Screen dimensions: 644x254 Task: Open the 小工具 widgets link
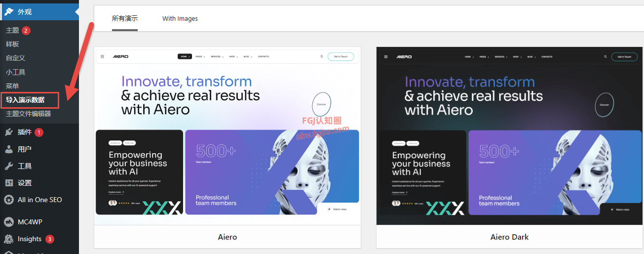coord(15,72)
